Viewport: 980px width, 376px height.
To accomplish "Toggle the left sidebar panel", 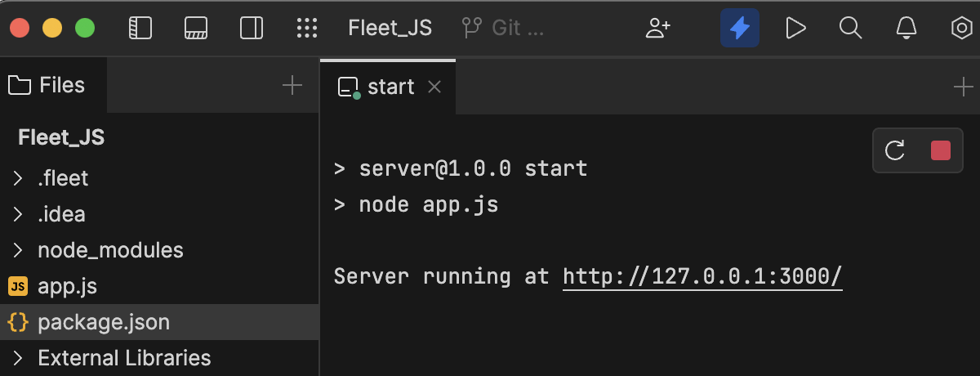I will pyautogui.click(x=140, y=29).
